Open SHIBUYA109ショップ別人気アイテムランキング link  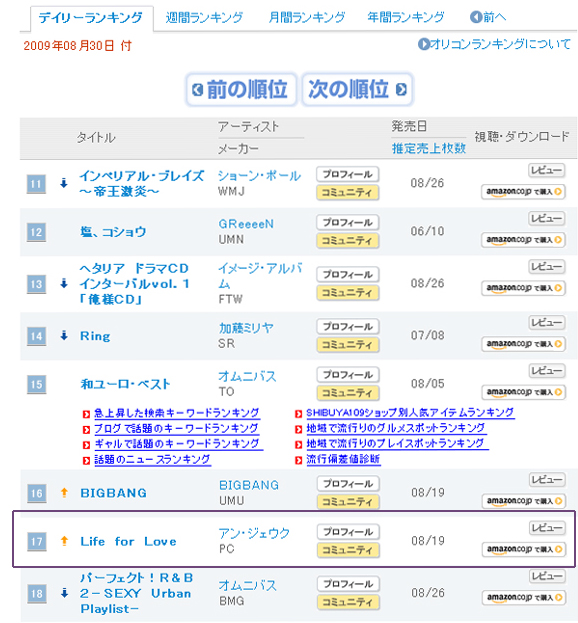point(410,413)
